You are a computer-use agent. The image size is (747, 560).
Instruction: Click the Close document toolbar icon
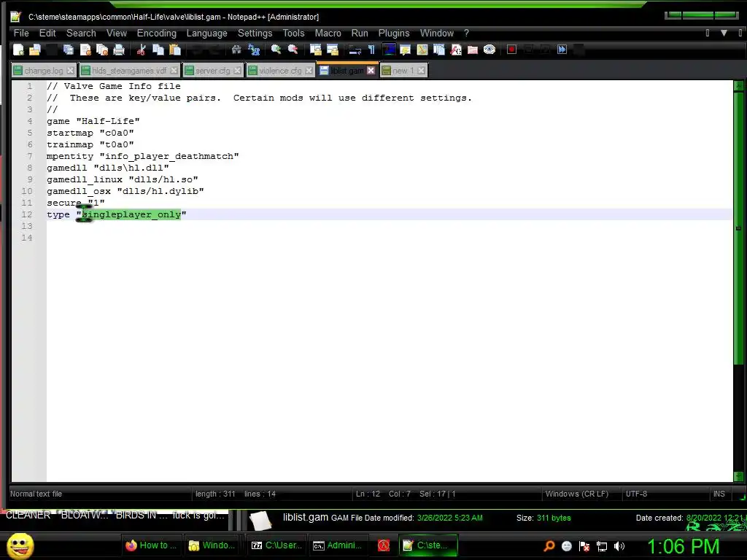tap(85, 50)
